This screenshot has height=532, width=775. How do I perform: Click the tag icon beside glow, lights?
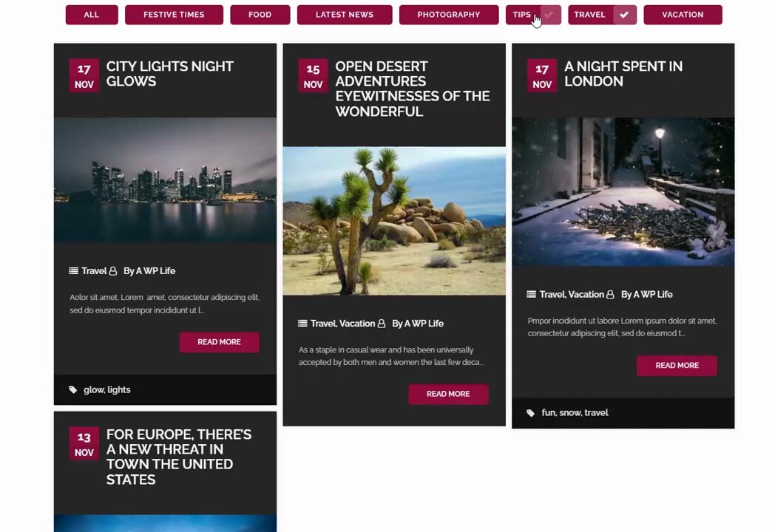coord(73,389)
